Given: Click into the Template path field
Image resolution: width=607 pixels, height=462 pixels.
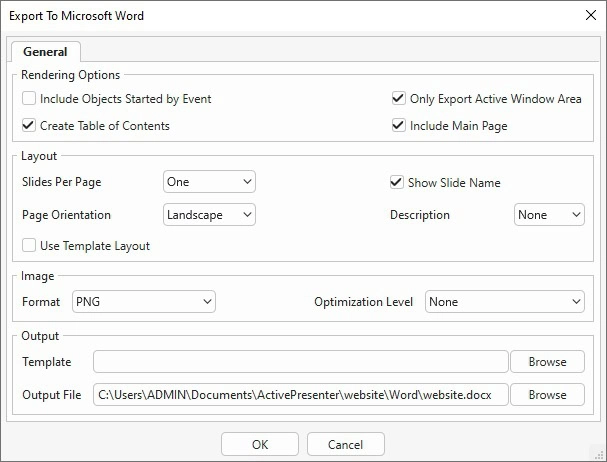Looking at the screenshot, I should click(301, 362).
